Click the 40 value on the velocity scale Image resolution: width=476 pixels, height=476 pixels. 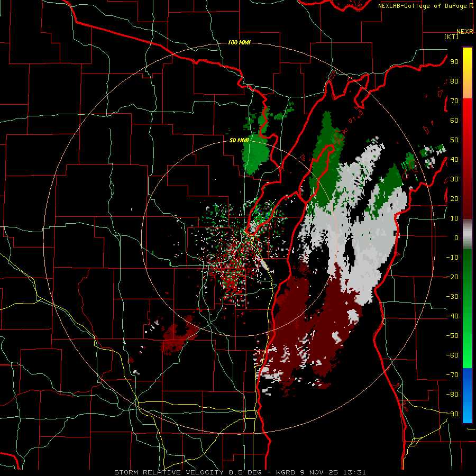pos(454,160)
